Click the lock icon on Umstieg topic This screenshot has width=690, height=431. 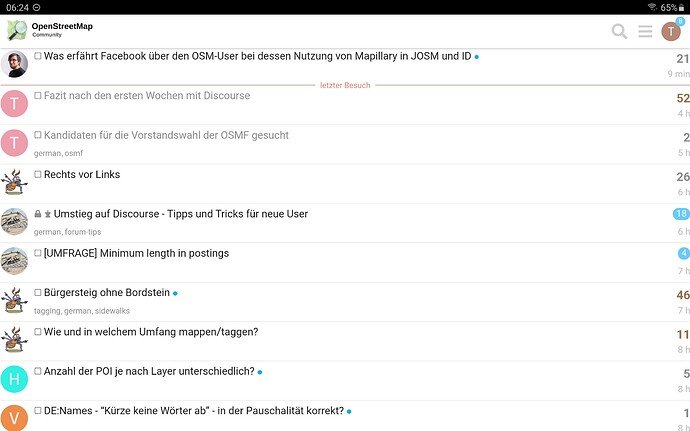tap(38, 214)
